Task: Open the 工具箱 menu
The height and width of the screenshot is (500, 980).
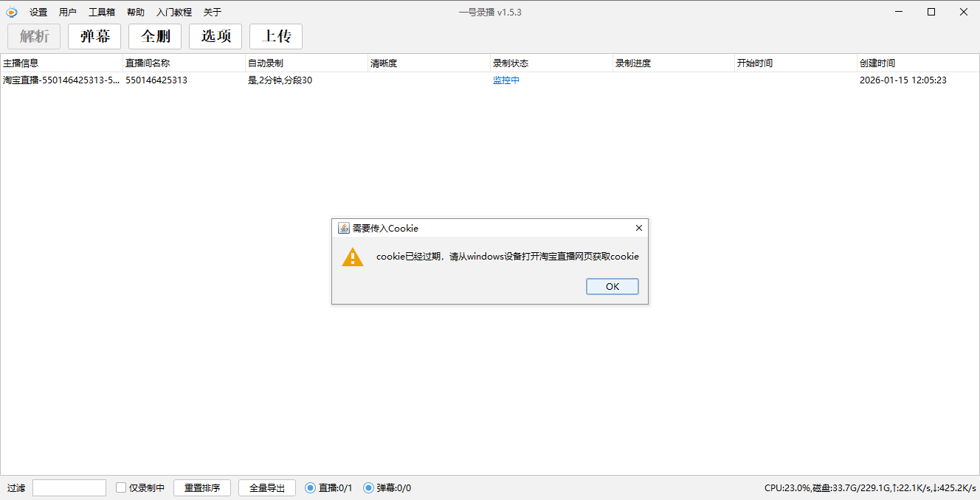Action: 100,12
